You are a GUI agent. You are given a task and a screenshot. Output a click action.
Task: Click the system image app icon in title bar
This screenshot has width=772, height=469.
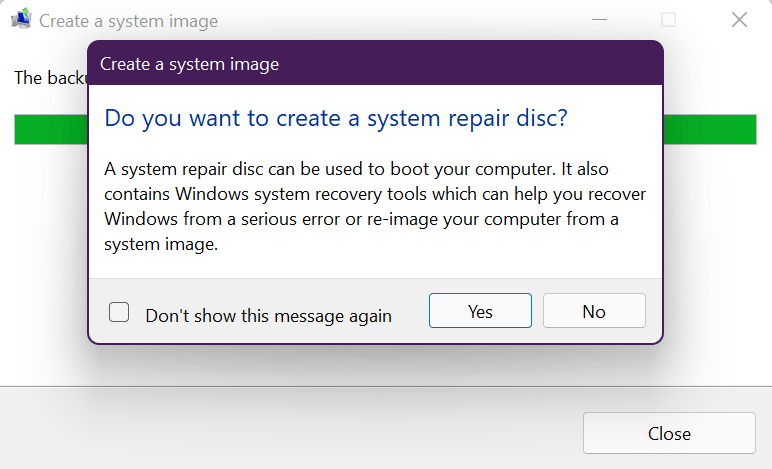[22, 19]
